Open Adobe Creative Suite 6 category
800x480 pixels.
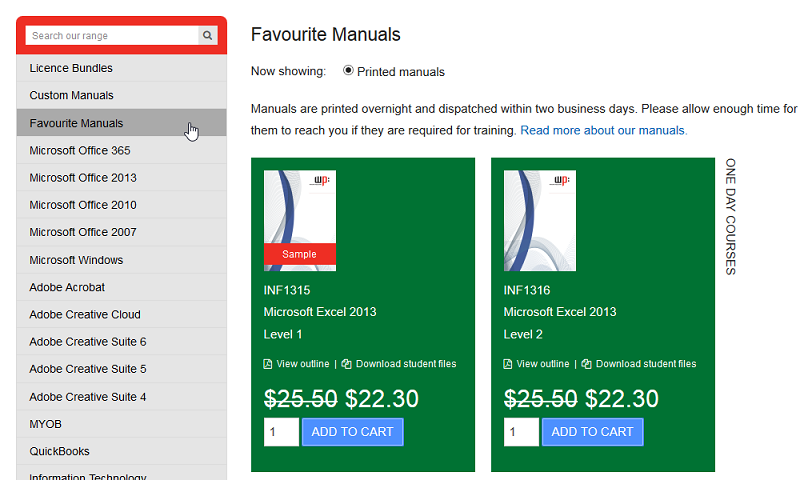(121, 342)
